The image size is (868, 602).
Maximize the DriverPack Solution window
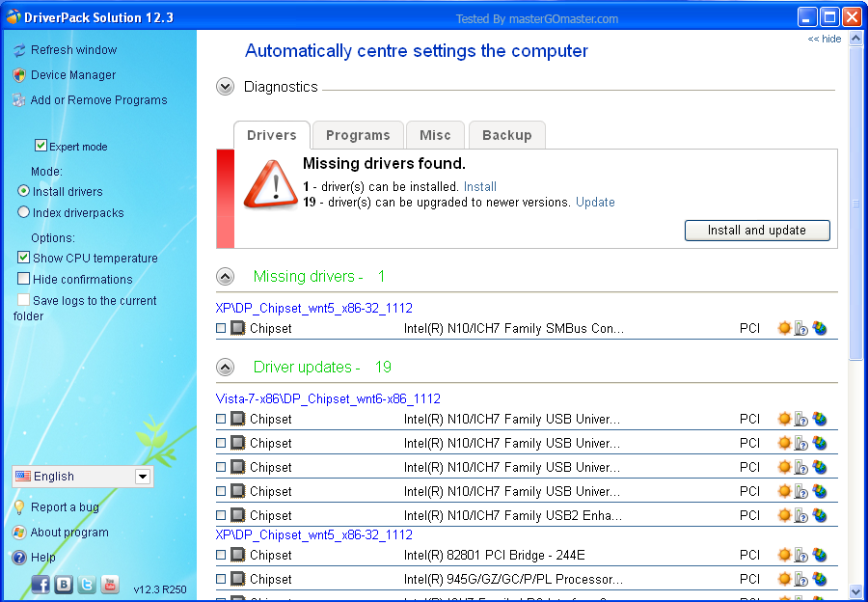829,17
